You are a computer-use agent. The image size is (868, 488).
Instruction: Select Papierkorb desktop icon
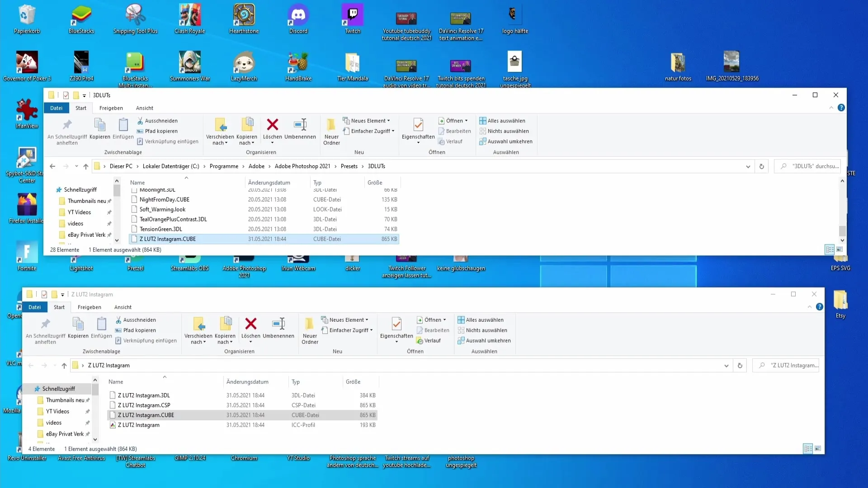pyautogui.click(x=27, y=19)
